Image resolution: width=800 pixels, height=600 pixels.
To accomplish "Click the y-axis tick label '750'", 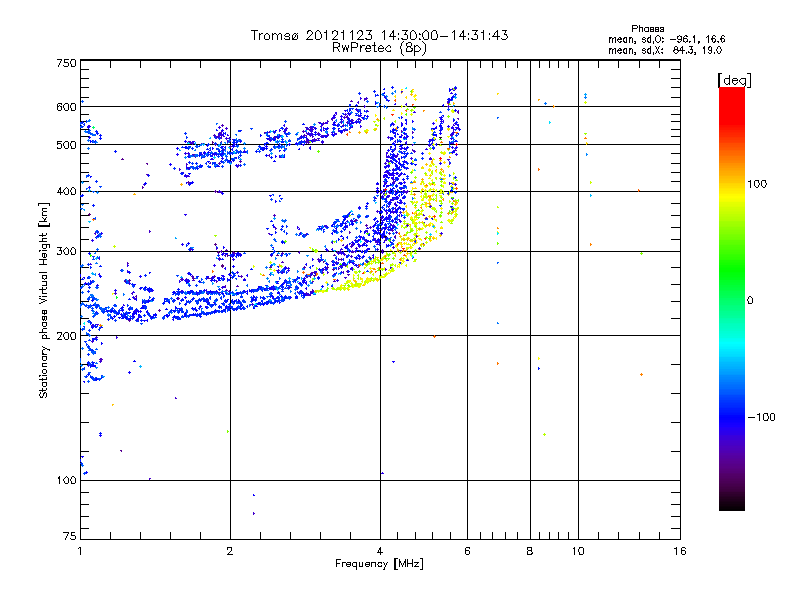I will (66, 63).
